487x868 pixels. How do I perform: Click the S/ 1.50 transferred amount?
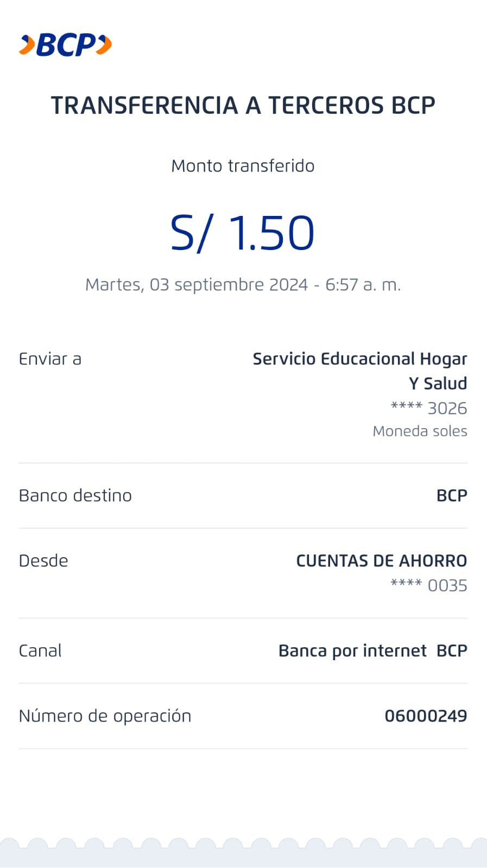[x=242, y=233]
